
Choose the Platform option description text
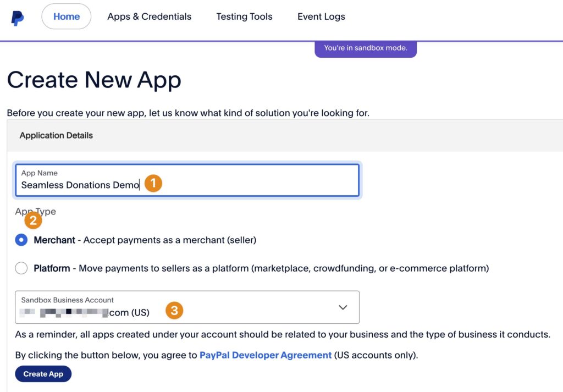pos(284,268)
